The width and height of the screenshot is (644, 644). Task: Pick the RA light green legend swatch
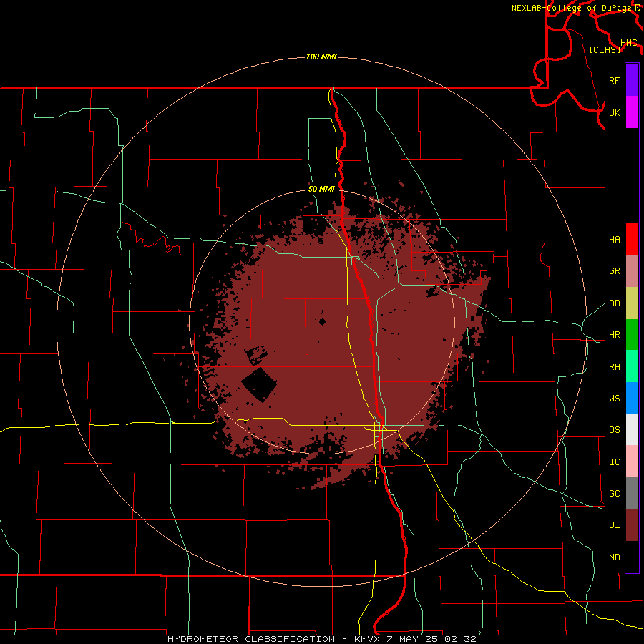pyautogui.click(x=632, y=366)
